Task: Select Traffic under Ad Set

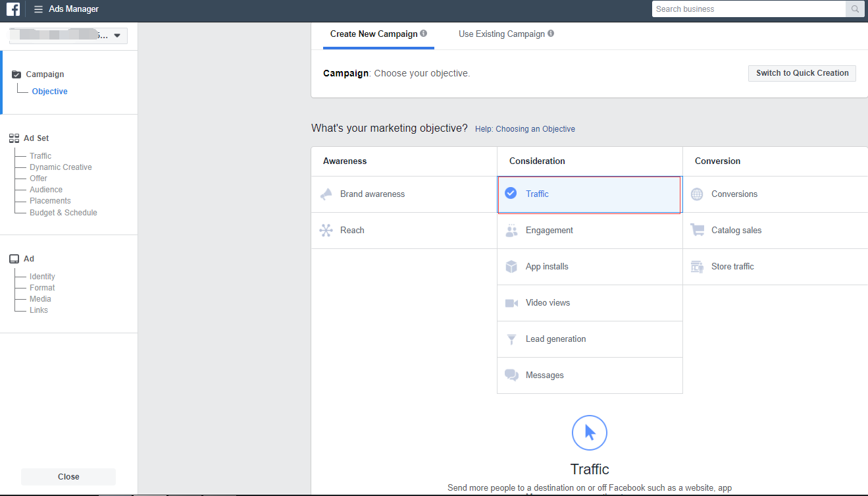Action: (40, 156)
